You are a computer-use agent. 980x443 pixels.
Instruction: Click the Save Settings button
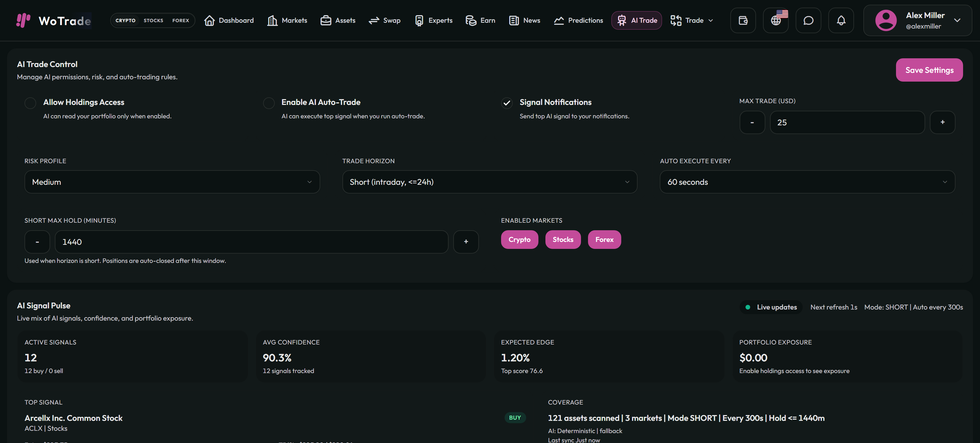click(x=930, y=70)
